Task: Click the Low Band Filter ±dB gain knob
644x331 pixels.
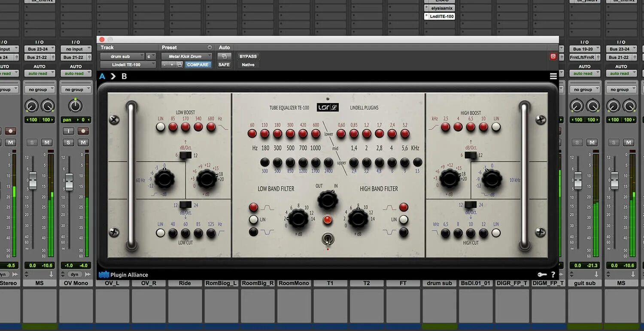Action: coord(298,218)
